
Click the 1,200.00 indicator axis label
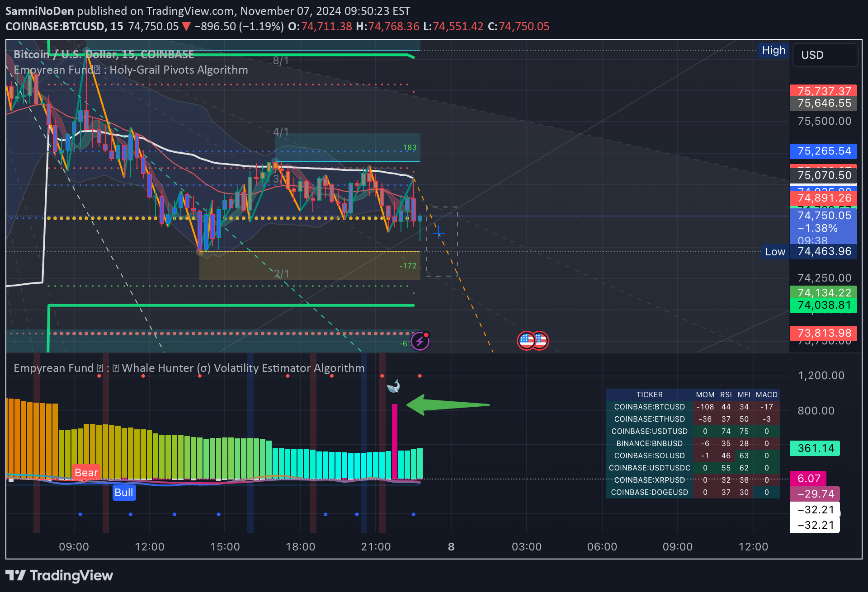[821, 376]
